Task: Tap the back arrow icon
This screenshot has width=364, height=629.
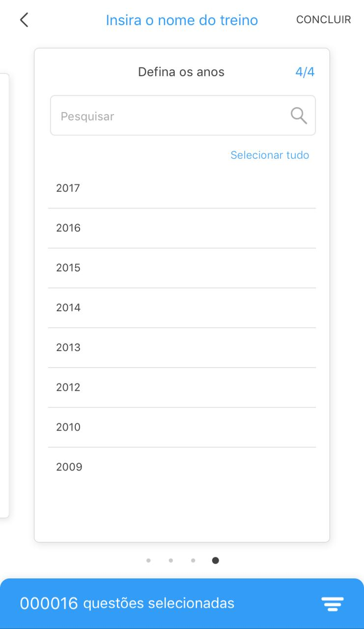Action: click(x=24, y=20)
